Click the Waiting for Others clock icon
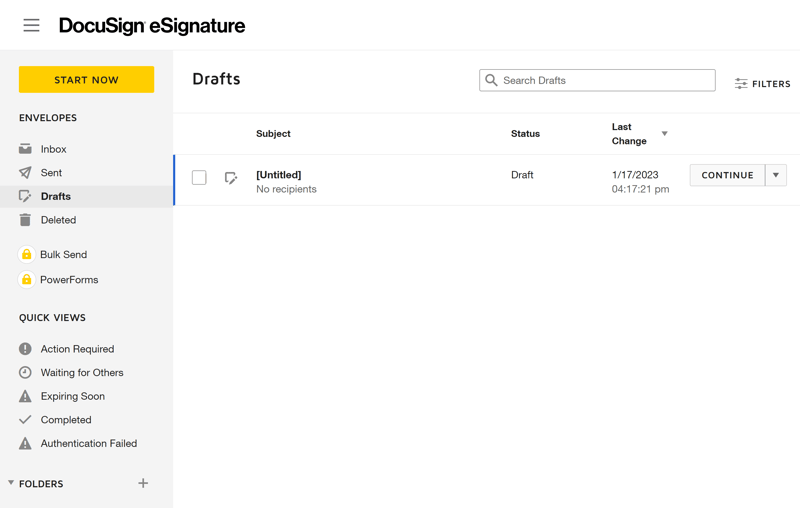 point(25,372)
